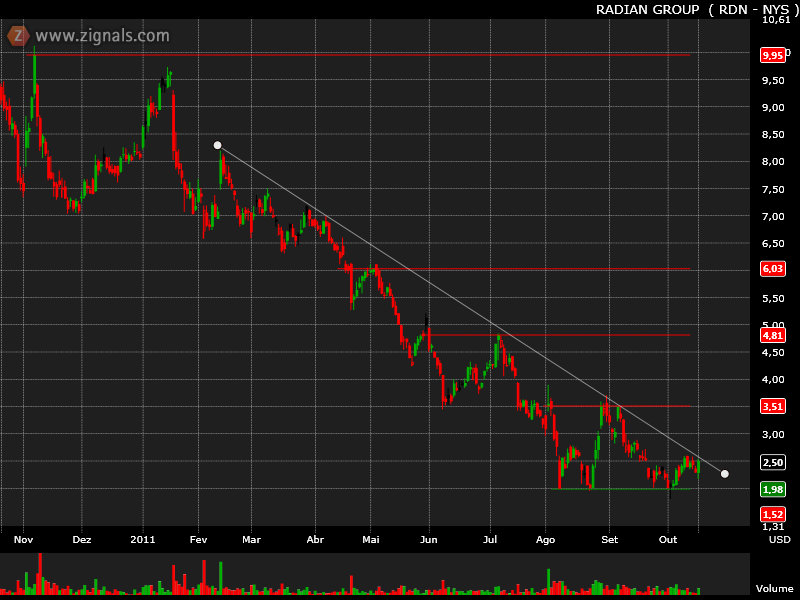The height and width of the screenshot is (600, 800).
Task: Click the 2011 year label on the time axis
Action: tap(142, 539)
